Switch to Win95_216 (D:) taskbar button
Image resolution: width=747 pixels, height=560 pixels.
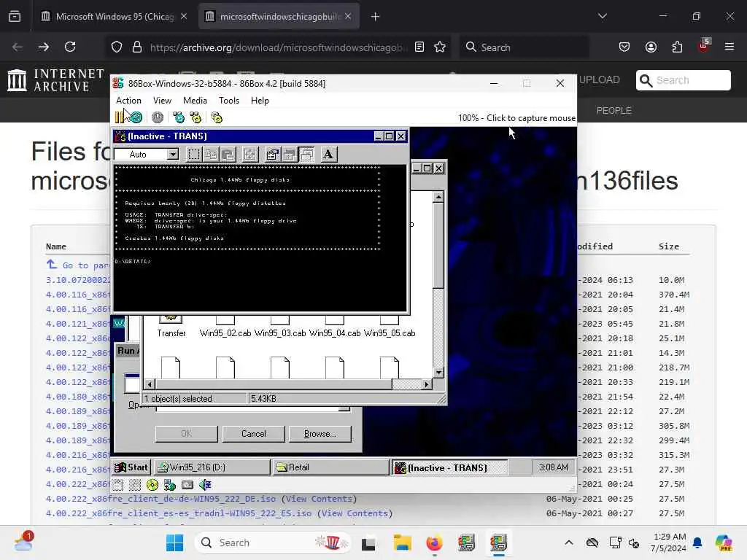(x=212, y=467)
